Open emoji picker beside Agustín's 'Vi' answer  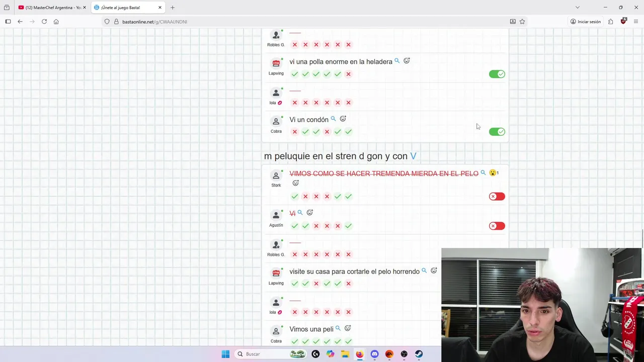pyautogui.click(x=309, y=213)
